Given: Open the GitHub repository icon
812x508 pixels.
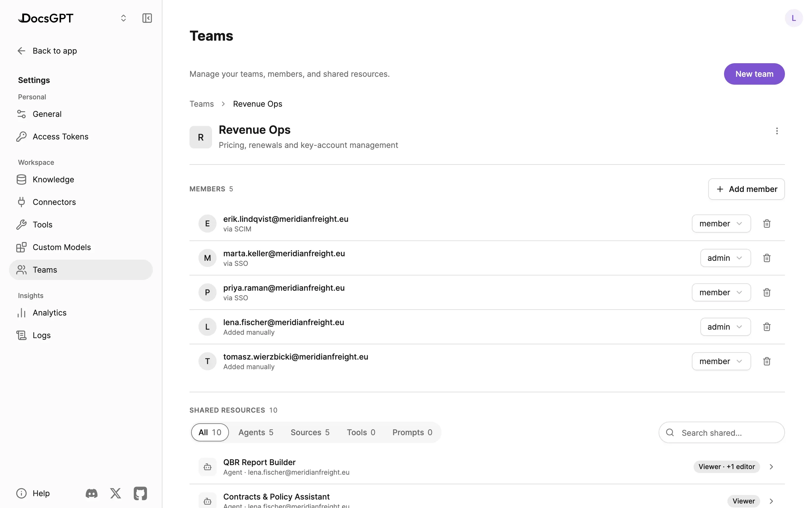Looking at the screenshot, I should [140, 493].
